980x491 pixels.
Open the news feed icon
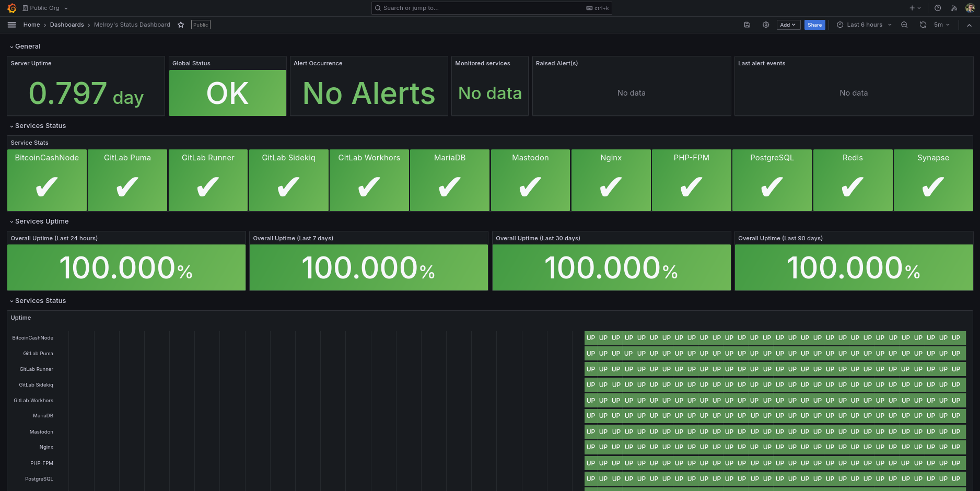coord(954,8)
